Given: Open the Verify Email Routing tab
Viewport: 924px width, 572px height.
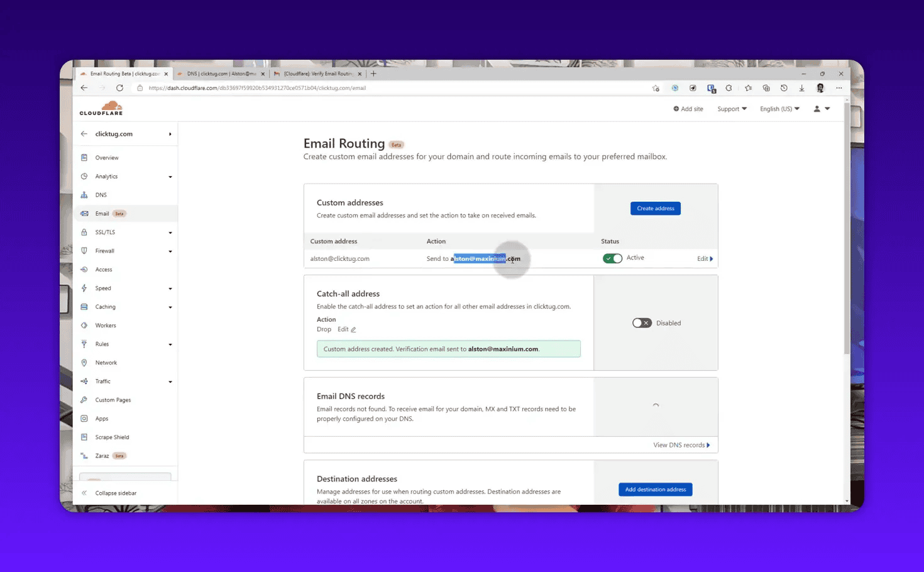Looking at the screenshot, I should (317, 73).
